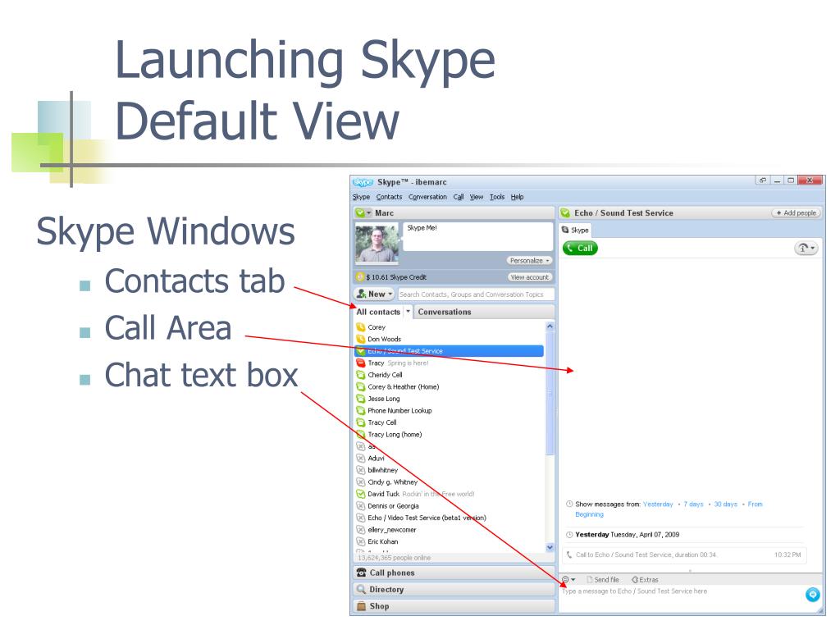Open the Shop panel
This screenshot has width=840, height=630.
coord(454,606)
